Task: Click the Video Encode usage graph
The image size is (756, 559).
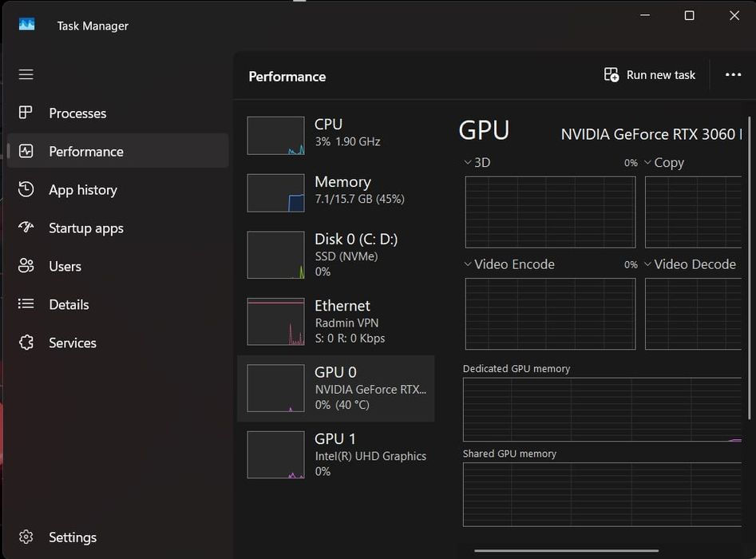Action: [550, 314]
